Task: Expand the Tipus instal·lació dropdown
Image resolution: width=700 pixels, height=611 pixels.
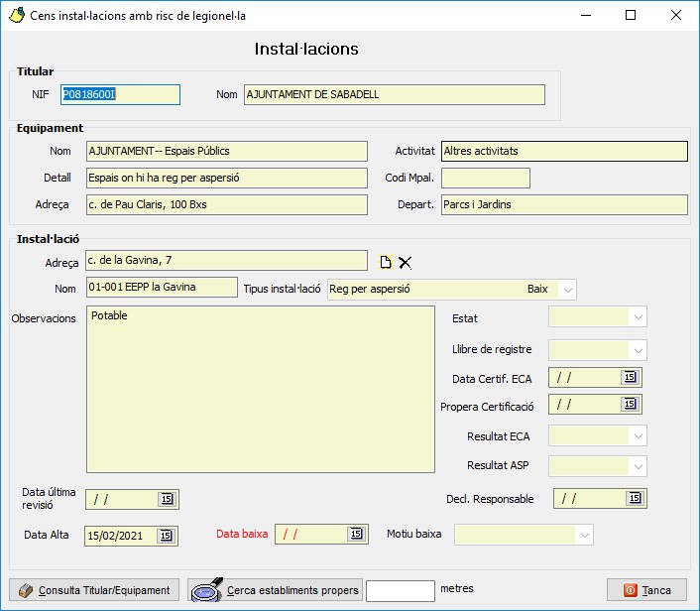Action: [566, 290]
